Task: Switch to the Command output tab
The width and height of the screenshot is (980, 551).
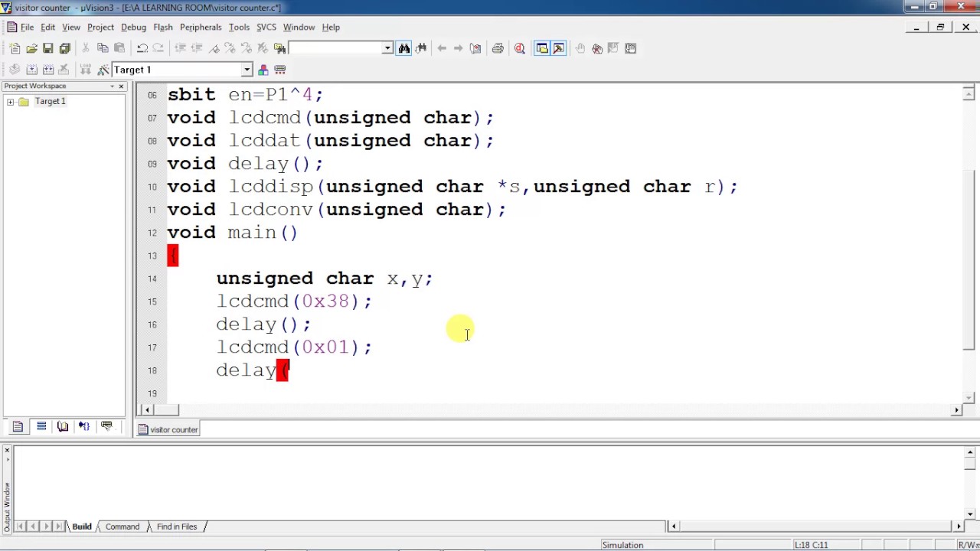Action: (122, 527)
